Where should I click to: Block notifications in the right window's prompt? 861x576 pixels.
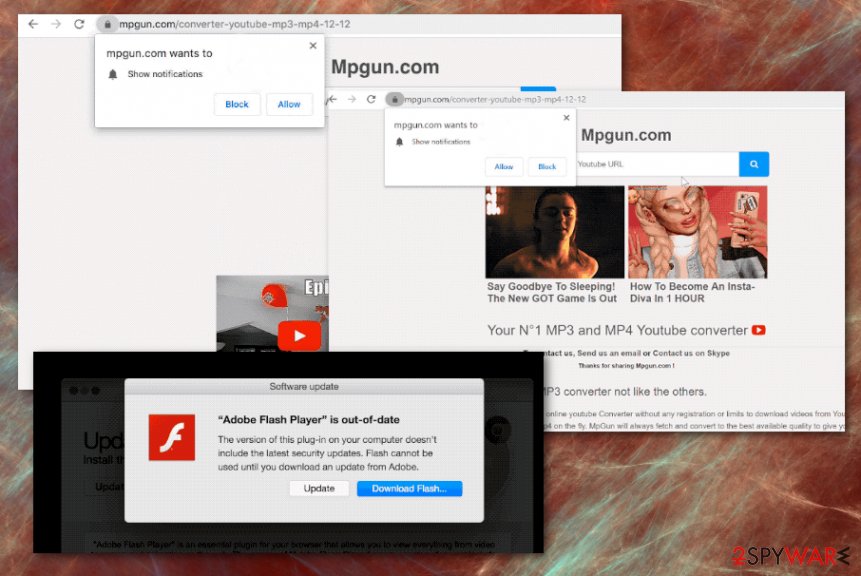547,166
